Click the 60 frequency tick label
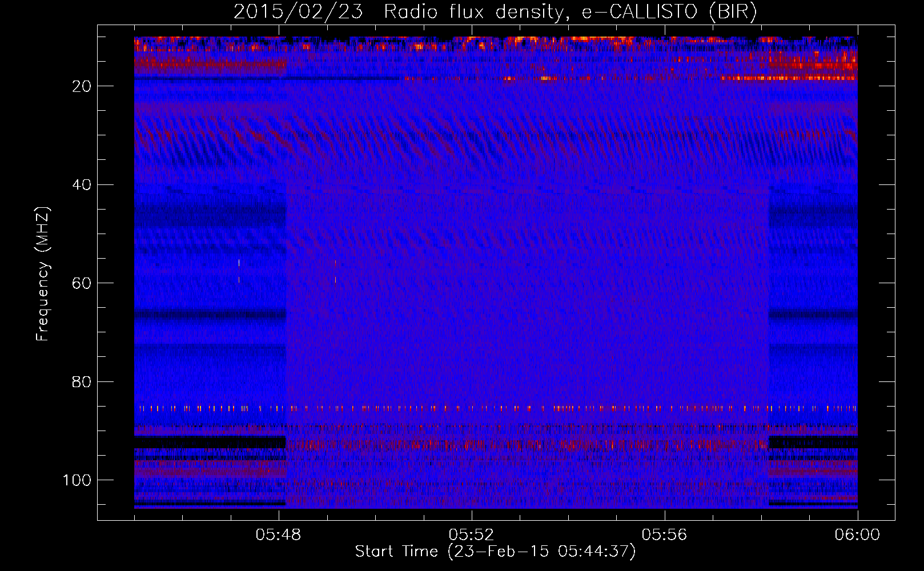The height and width of the screenshot is (571, 924). 82,283
